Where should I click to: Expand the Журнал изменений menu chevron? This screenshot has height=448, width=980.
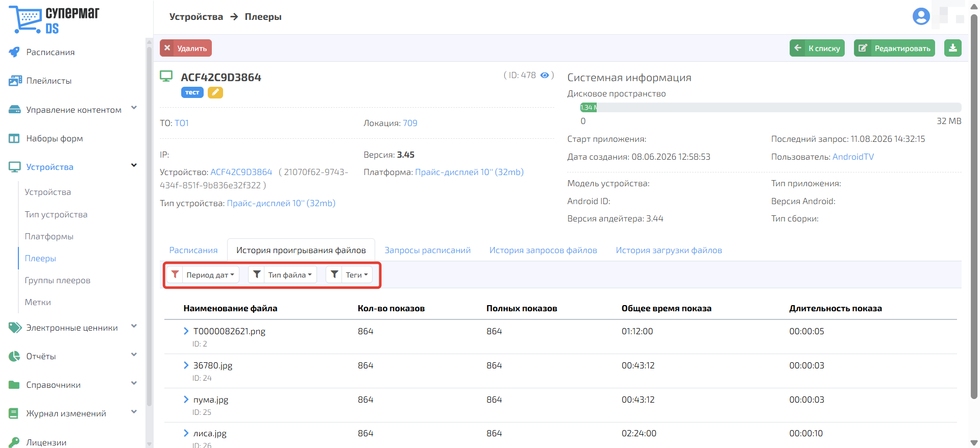[134, 412]
